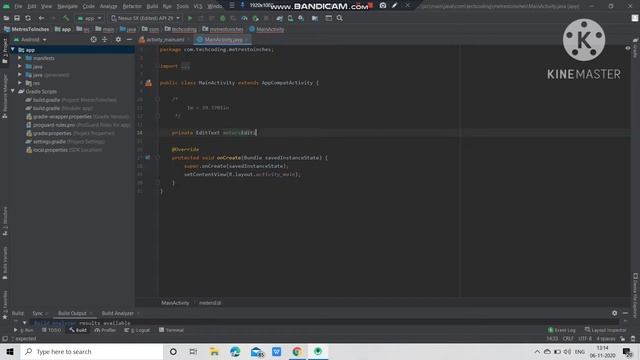Select the MainActivity.java editor tab

pos(223,40)
